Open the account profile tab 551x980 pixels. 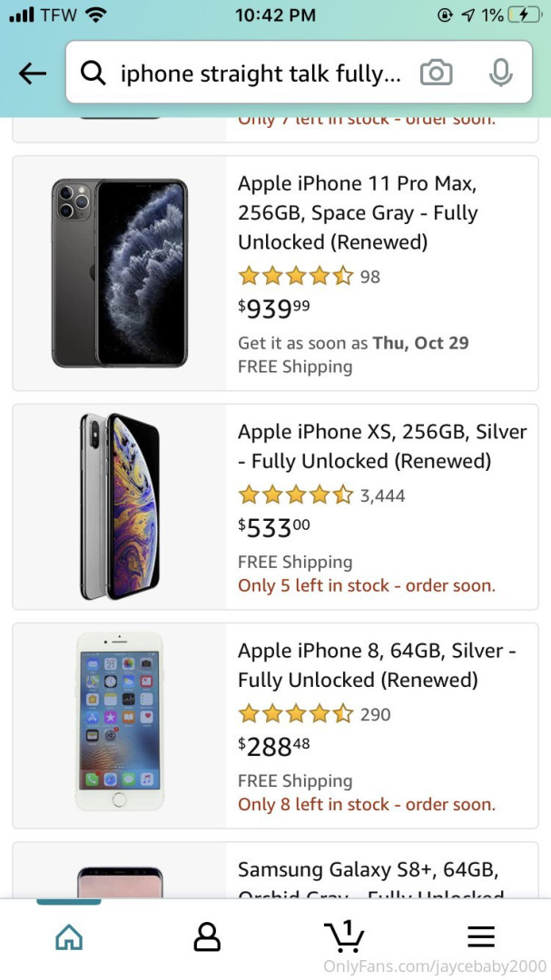tap(207, 936)
